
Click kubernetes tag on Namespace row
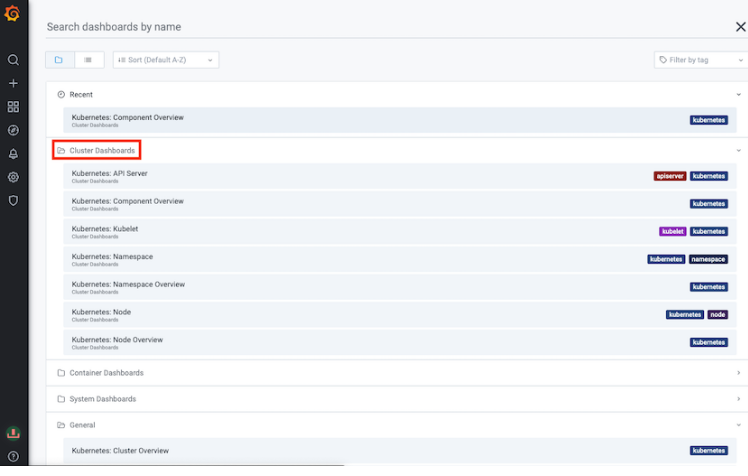666,259
